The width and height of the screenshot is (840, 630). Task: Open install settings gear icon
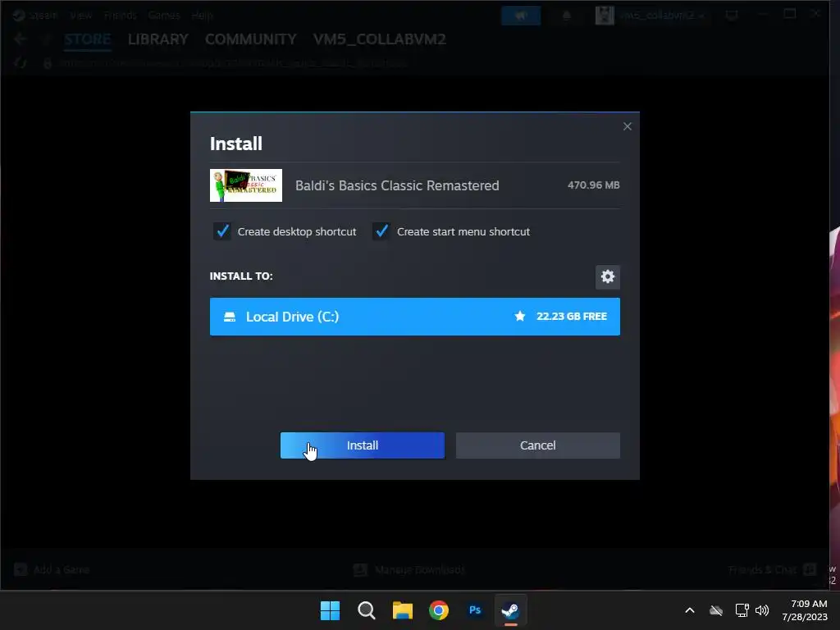click(x=608, y=276)
